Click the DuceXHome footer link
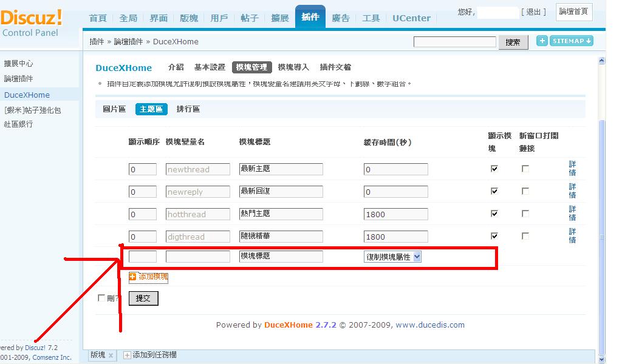This screenshot has height=364, width=622. click(289, 325)
